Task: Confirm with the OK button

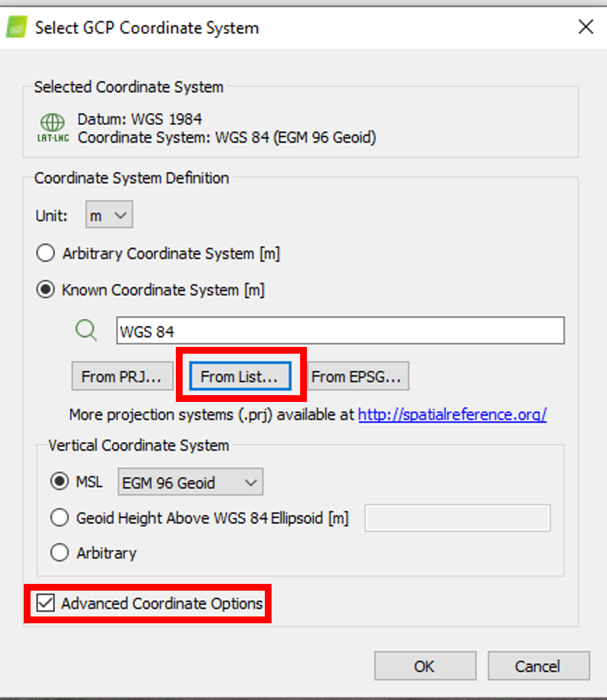Action: [424, 666]
